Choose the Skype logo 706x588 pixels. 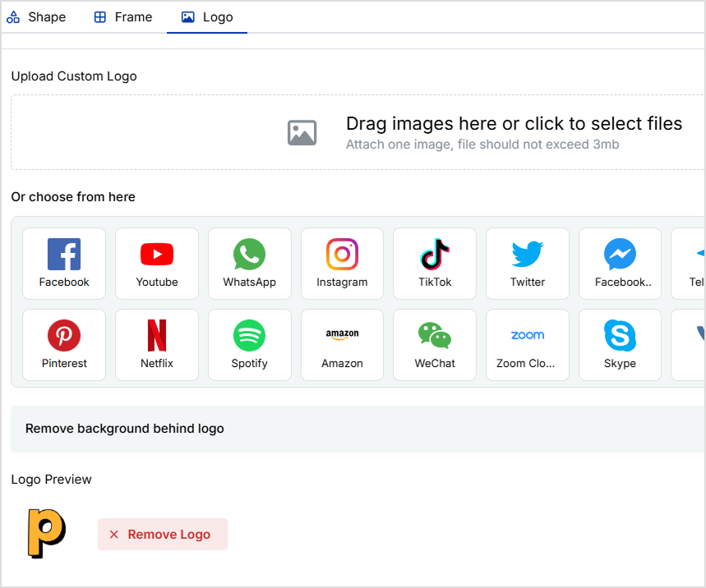[620, 345]
